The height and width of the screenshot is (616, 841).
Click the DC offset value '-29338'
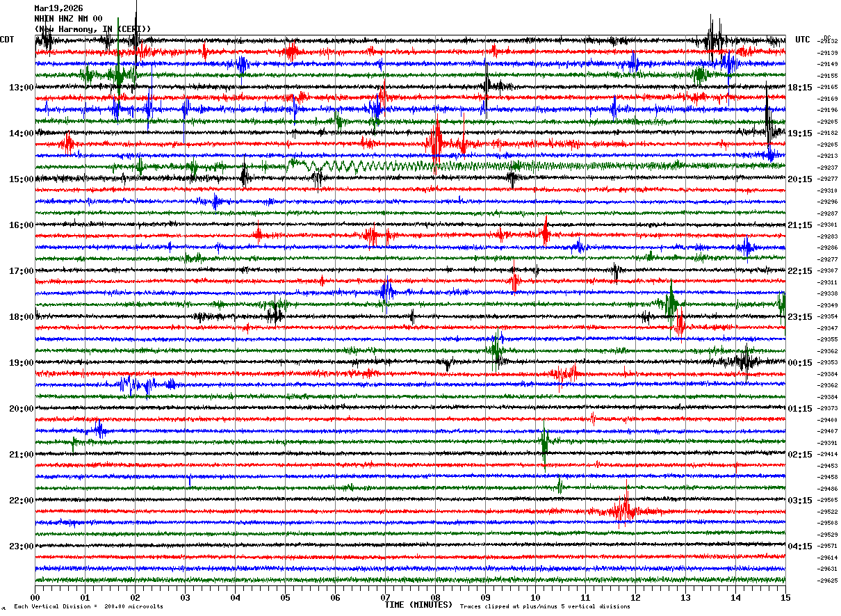828,294
